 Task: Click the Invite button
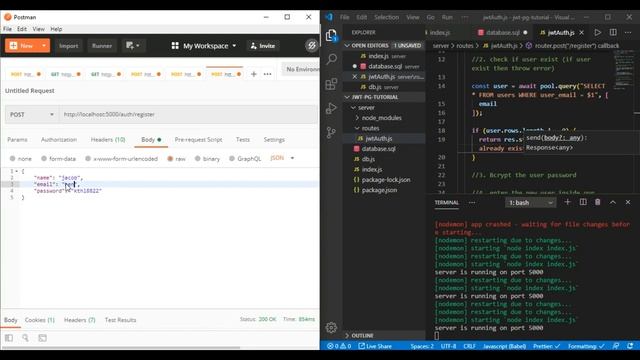pos(262,46)
